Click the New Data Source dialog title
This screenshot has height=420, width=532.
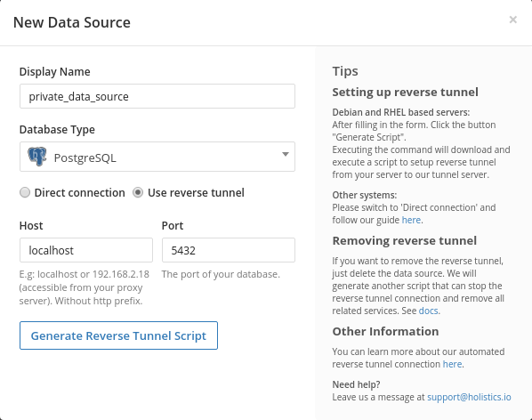click(x=71, y=22)
